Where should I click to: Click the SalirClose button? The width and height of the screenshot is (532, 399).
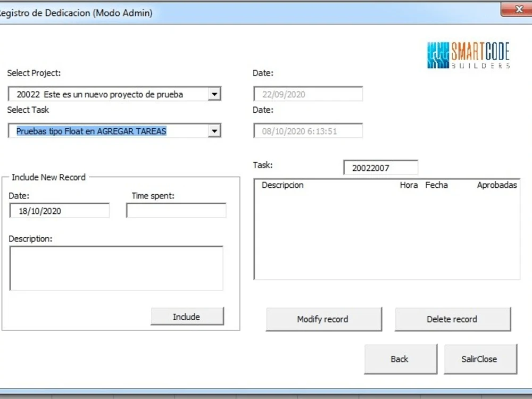point(480,359)
